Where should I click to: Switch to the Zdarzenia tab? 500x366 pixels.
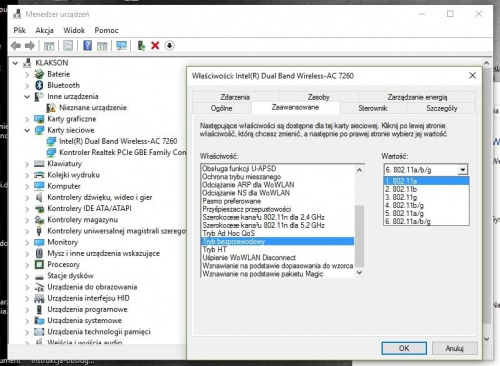[x=235, y=97]
